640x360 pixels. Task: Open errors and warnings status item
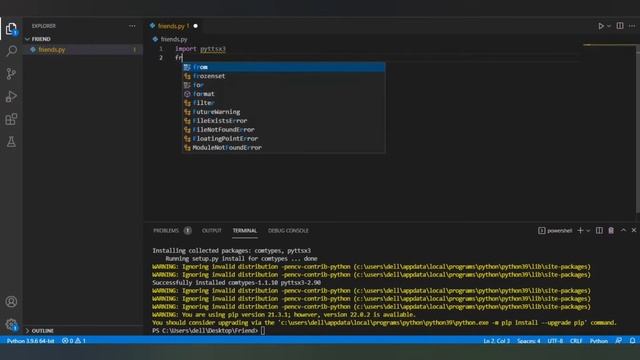click(x=73, y=341)
